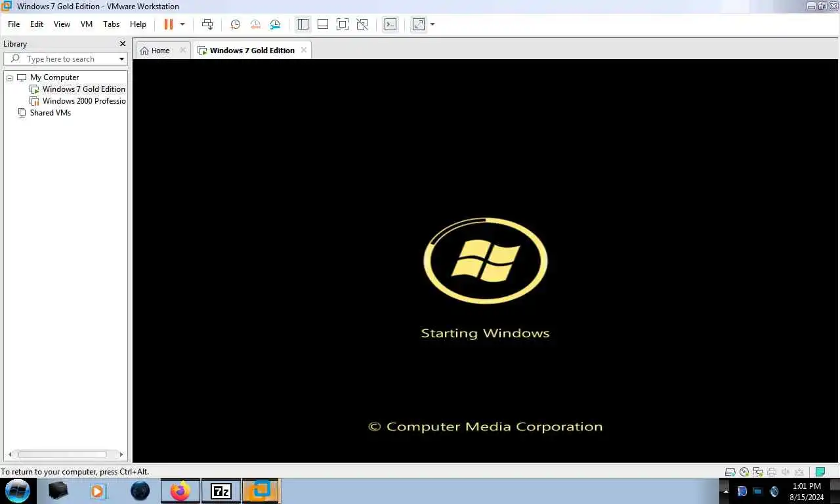Click inside the VM guest display
Image resolution: width=840 pixels, height=504 pixels.
click(486, 261)
